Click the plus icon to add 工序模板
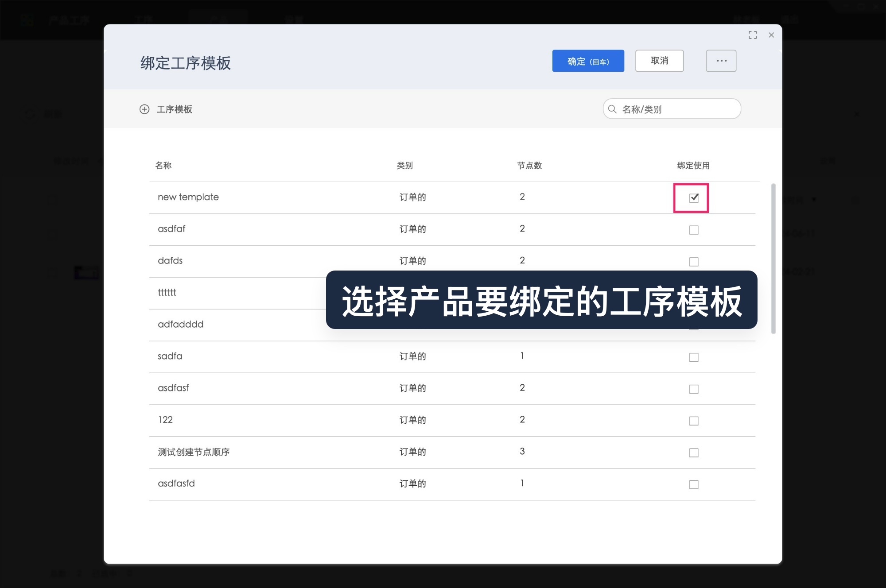Screen dimensions: 886x588 [145, 109]
